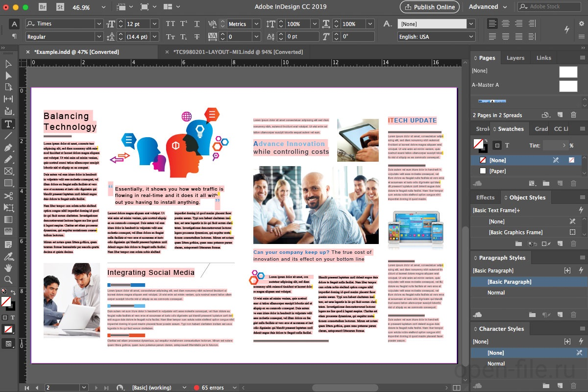588x392 pixels.
Task: Toggle All Caps formatting
Action: click(171, 24)
